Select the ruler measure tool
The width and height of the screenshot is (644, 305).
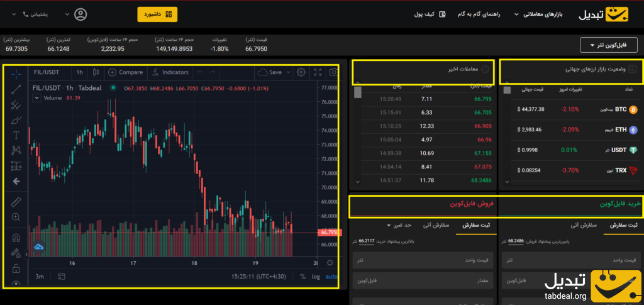16,202
